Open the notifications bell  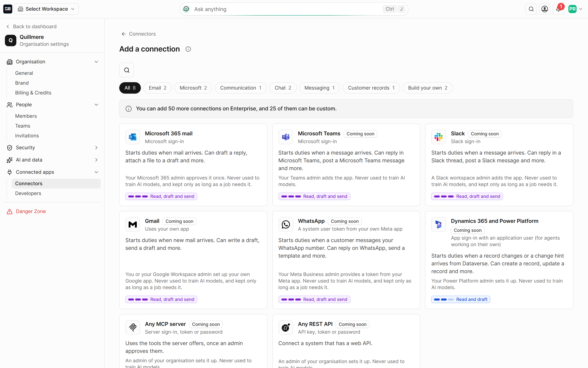pos(558,9)
